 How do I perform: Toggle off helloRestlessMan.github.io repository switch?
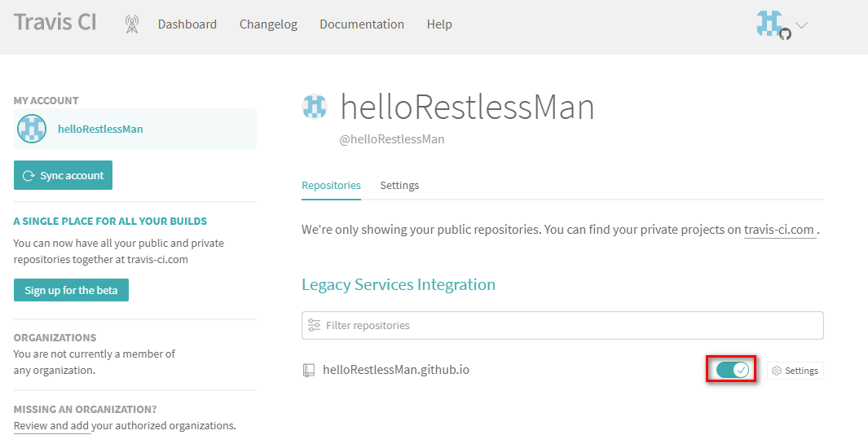pyautogui.click(x=732, y=371)
